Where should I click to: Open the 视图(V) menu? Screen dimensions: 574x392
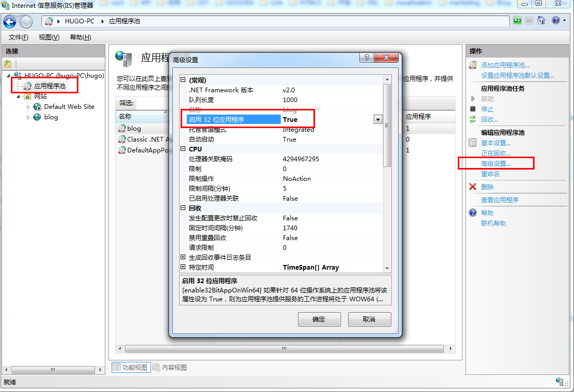(49, 37)
